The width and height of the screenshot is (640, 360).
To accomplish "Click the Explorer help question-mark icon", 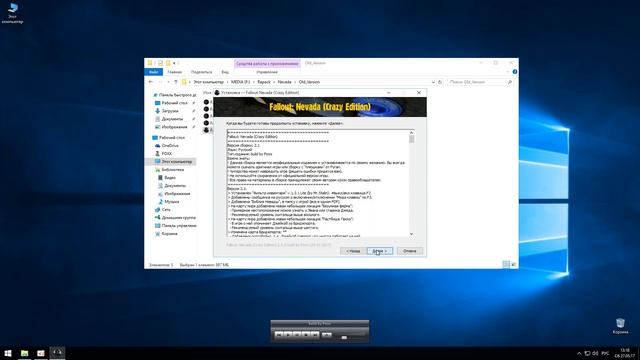I will 515,72.
